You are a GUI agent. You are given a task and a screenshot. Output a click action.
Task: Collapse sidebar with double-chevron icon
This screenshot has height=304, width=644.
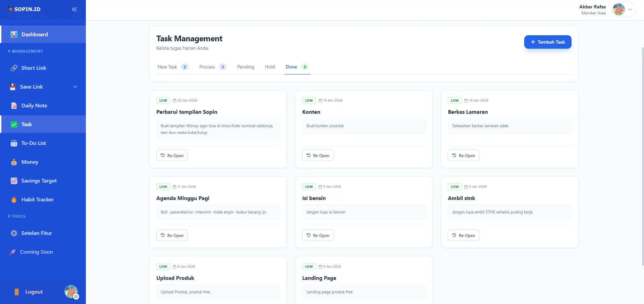click(x=74, y=9)
